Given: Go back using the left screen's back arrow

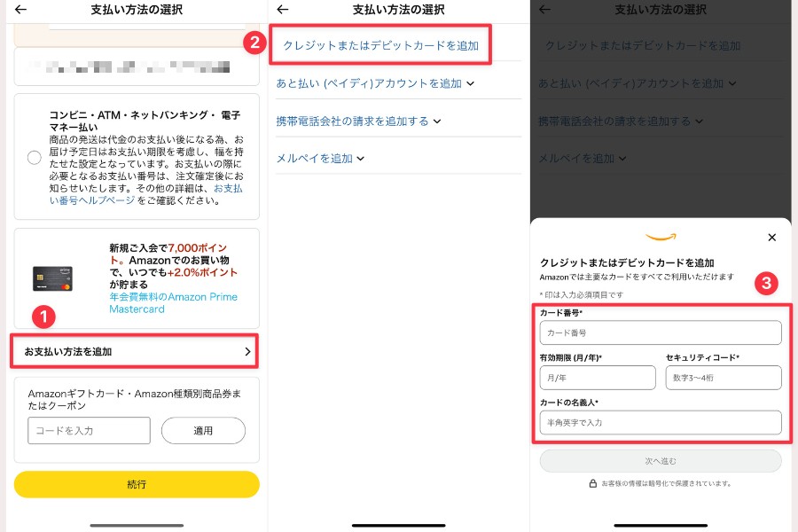Looking at the screenshot, I should (21, 9).
